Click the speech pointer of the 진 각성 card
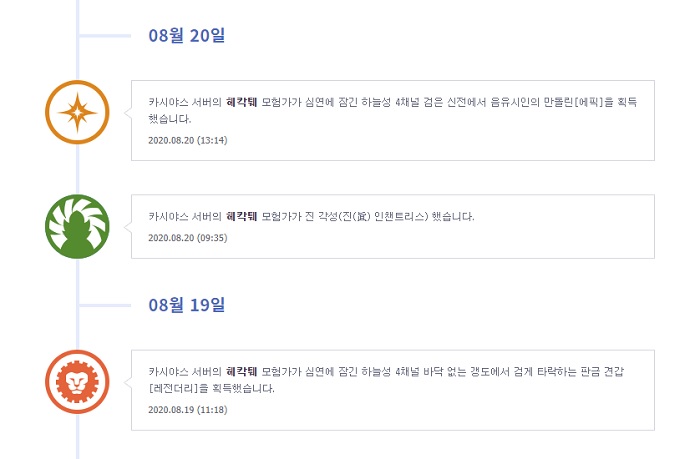The width and height of the screenshot is (700, 459). click(128, 227)
